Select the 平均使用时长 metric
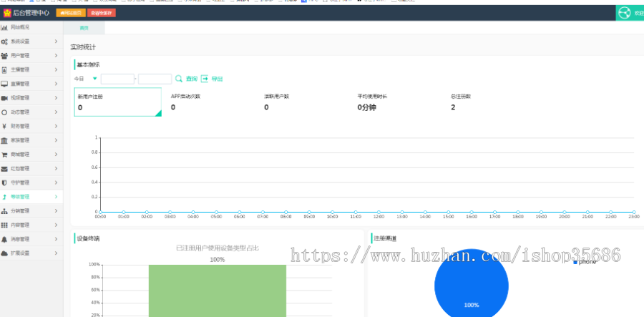Screen dimensions: 644x317 [x=372, y=97]
